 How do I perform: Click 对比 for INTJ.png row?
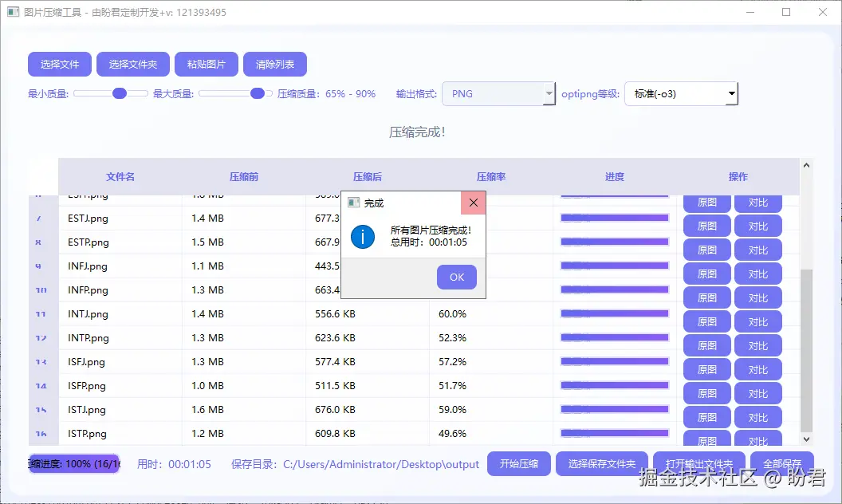tap(757, 322)
